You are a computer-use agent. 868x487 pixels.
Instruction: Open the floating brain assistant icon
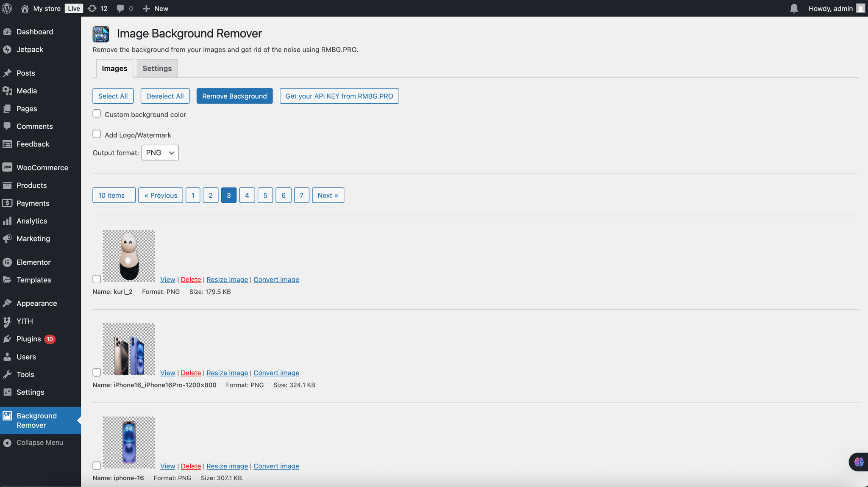point(859,462)
